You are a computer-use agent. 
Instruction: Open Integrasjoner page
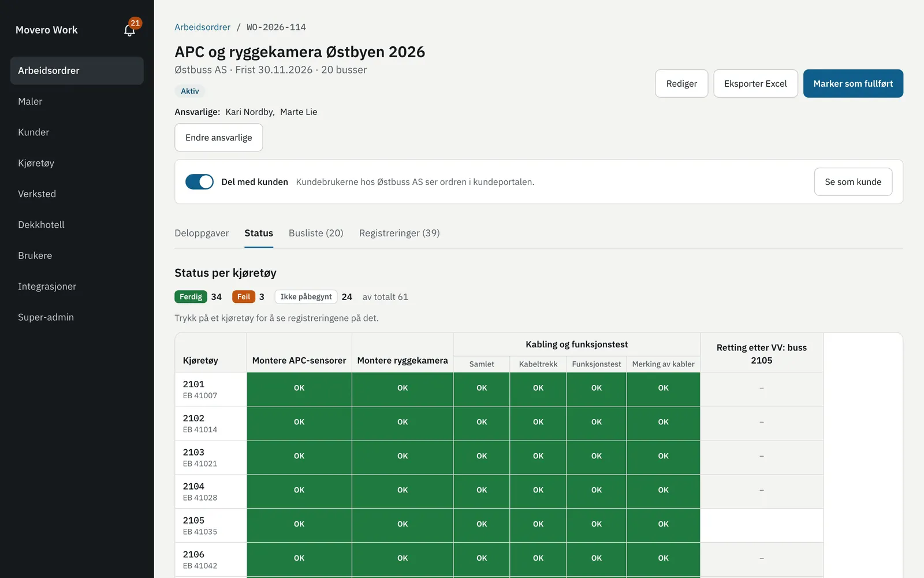coord(77,286)
